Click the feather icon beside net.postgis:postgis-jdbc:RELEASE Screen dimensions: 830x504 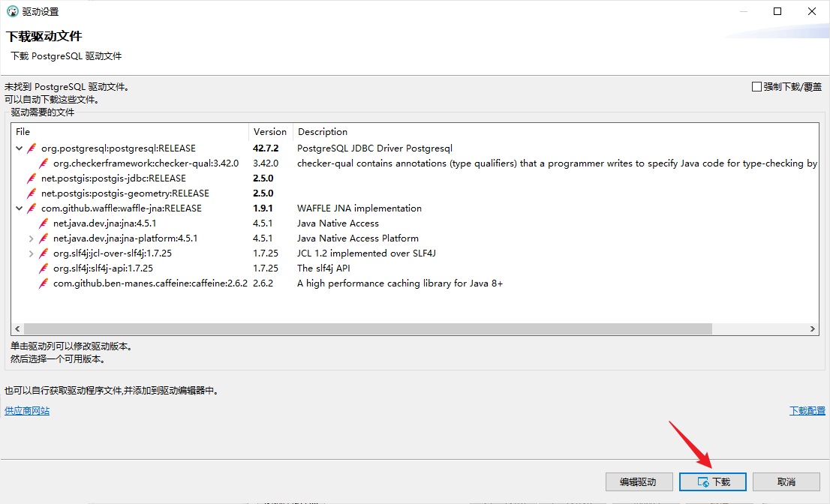point(32,178)
